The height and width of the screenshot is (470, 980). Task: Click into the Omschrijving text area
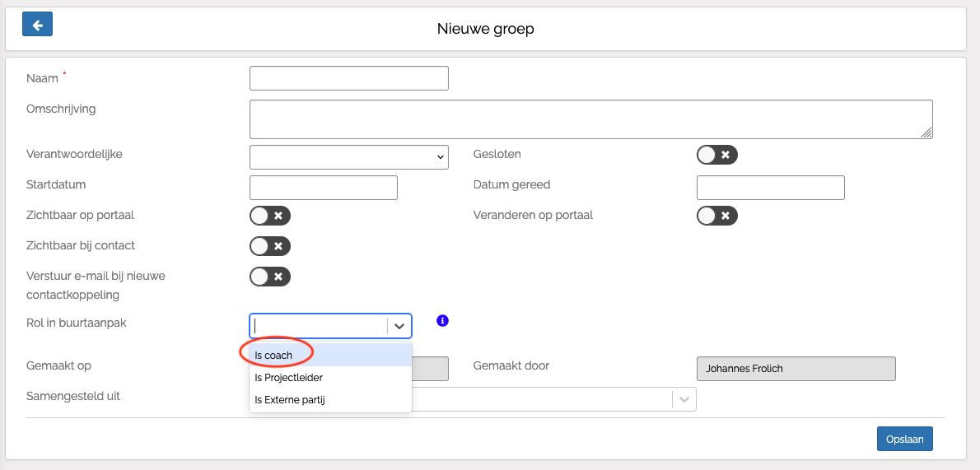[590, 119]
